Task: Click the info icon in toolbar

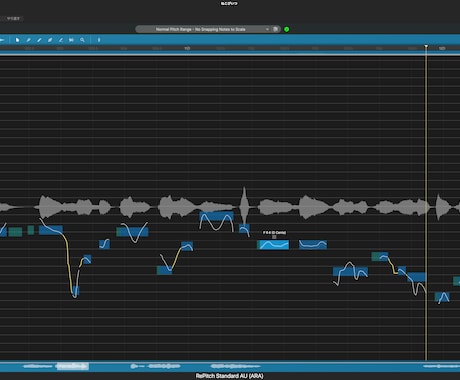Action: pos(99,40)
